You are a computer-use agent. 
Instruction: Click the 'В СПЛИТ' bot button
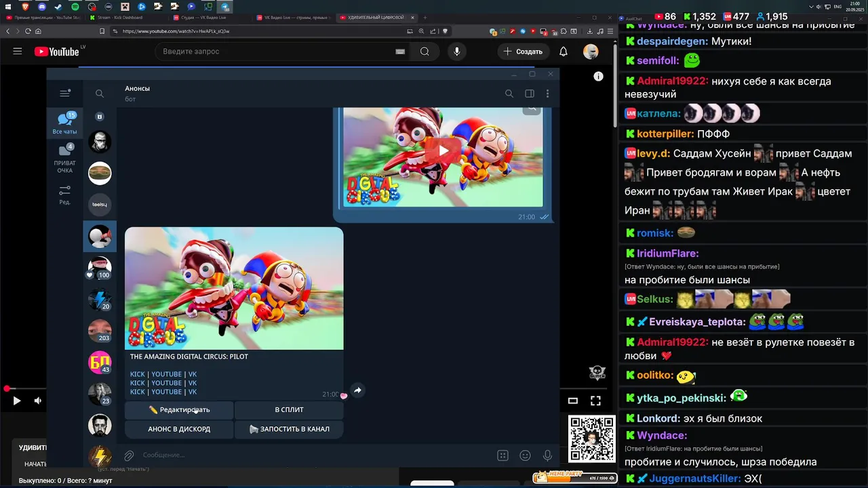click(289, 409)
